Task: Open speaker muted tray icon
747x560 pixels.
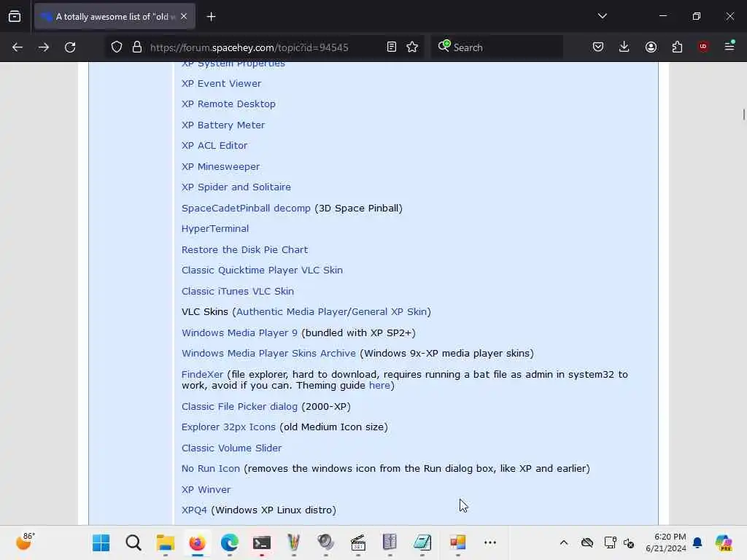Action: coord(629,542)
